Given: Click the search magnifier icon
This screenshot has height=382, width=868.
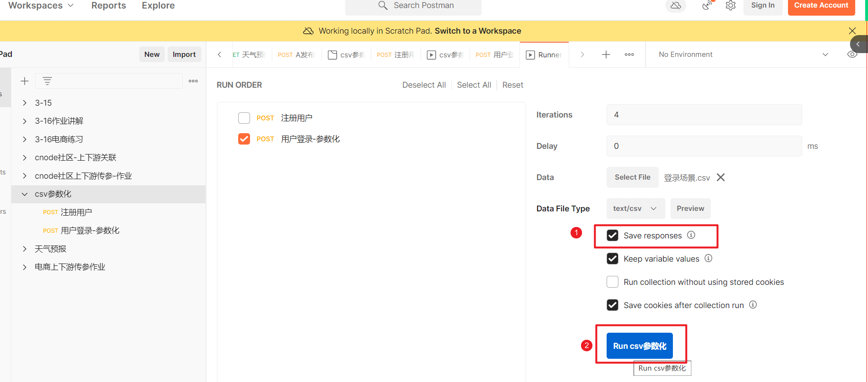Looking at the screenshot, I should coord(383,5).
